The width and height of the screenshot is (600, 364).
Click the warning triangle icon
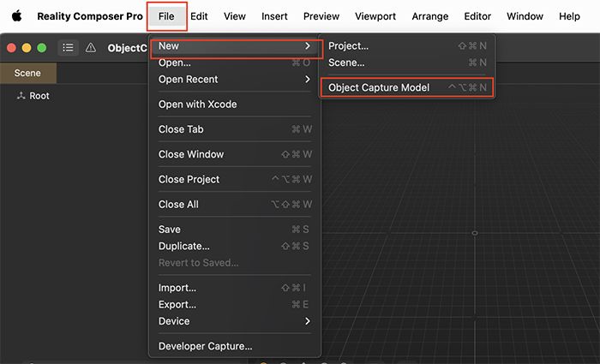91,47
